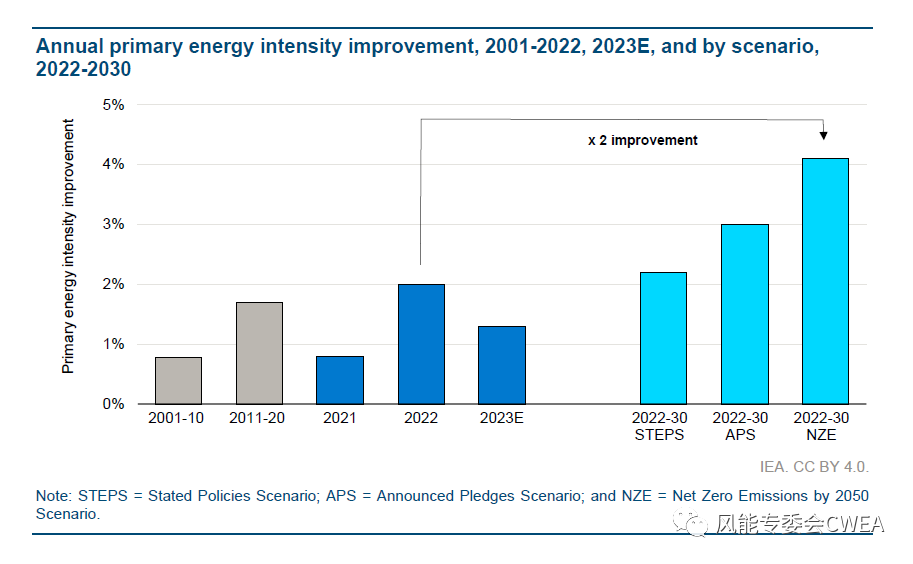Click the 5% y-axis tick label
Viewport: 913px width, 564px height.
click(113, 105)
